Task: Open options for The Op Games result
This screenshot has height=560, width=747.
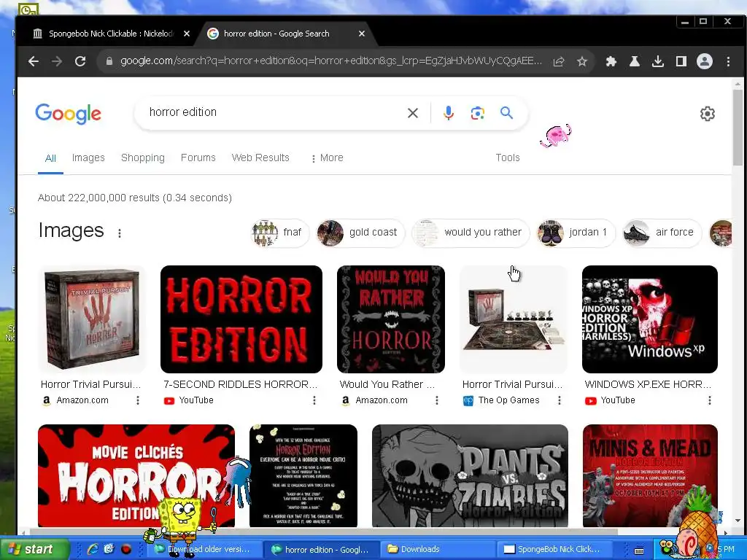Action: [559, 400]
